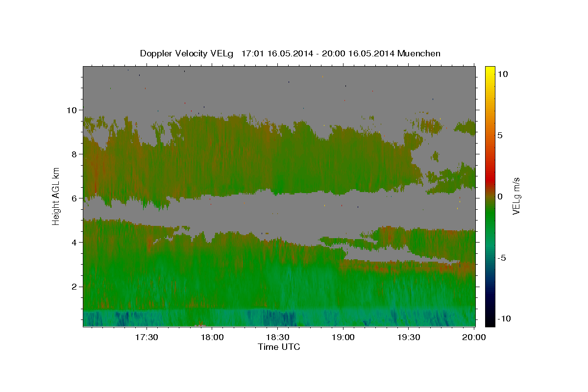
Task: Click the yellow top of the color scale
Action: point(490,71)
